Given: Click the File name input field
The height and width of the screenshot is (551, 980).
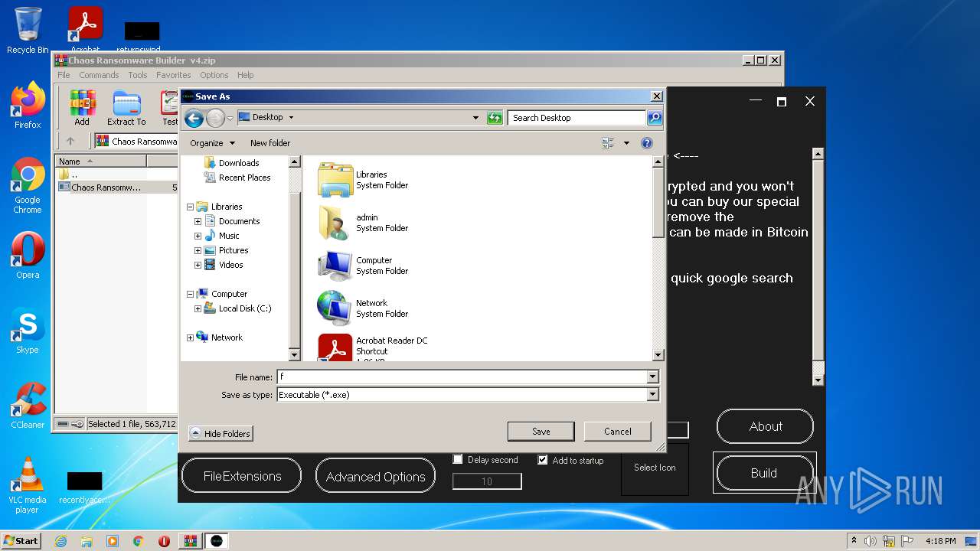Looking at the screenshot, I should click(x=462, y=377).
